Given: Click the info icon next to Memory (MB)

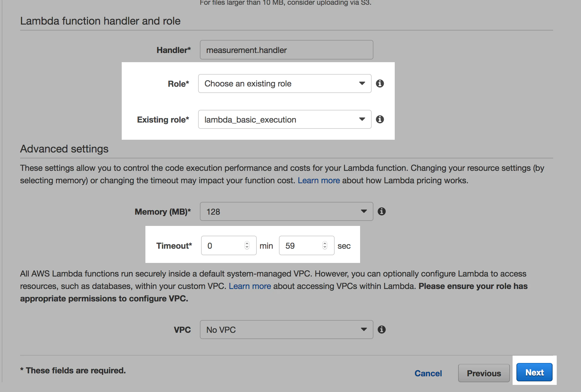Looking at the screenshot, I should [x=382, y=211].
